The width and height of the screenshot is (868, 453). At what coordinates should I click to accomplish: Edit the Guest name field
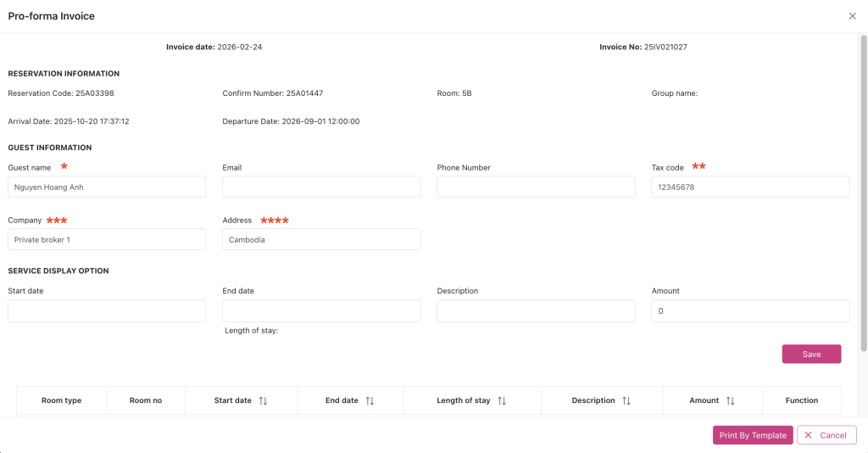[107, 187]
